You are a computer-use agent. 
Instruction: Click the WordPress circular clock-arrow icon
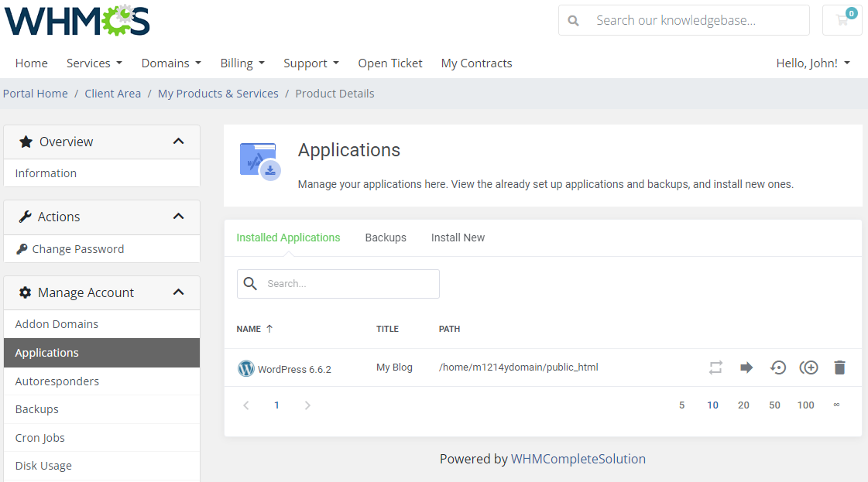point(777,367)
